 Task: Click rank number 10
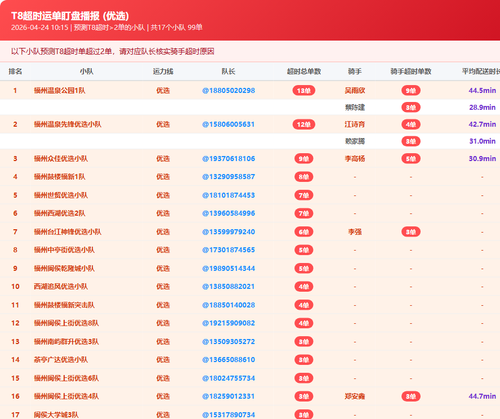(15, 287)
